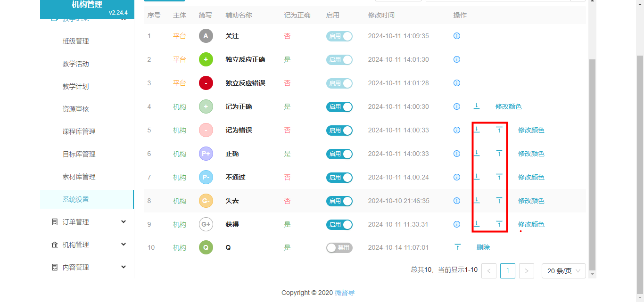Click the red minus badge of 独立反应错误
The width and height of the screenshot is (644, 302).
(x=206, y=83)
